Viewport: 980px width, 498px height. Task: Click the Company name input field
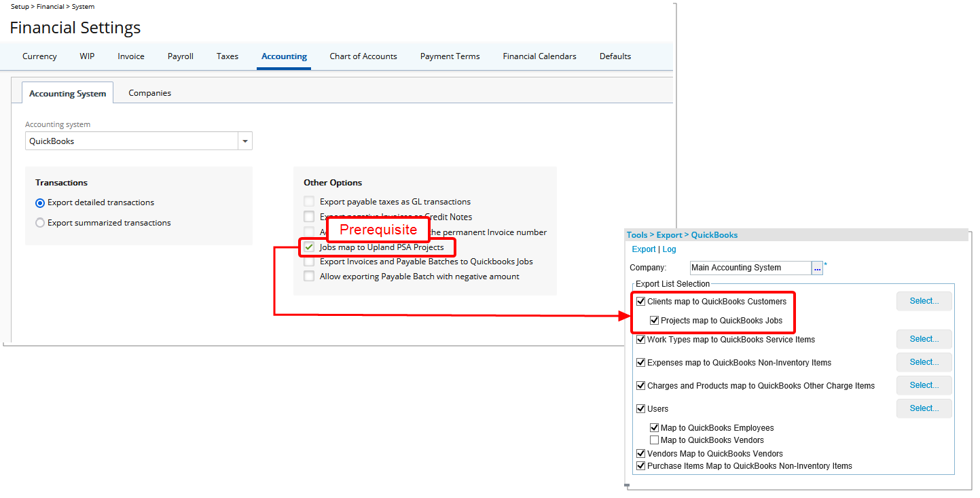click(750, 268)
